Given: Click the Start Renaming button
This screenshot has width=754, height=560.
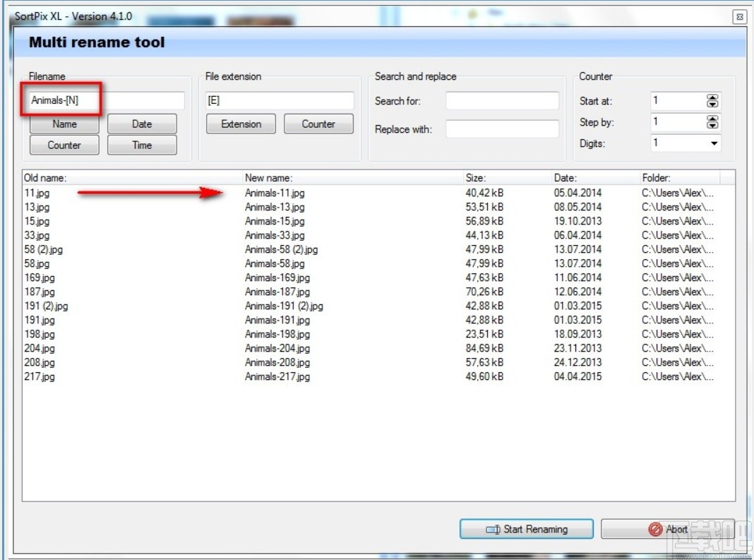Looking at the screenshot, I should click(526, 529).
